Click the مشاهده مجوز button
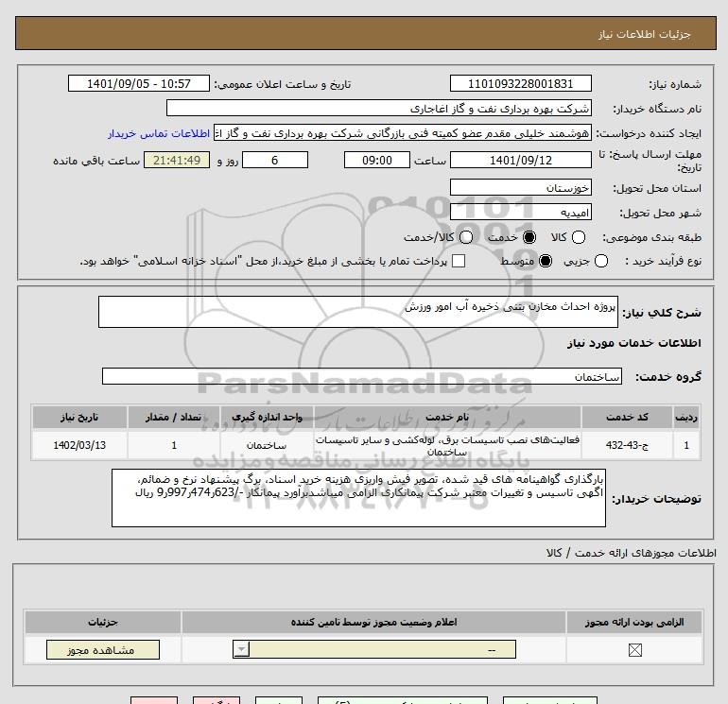 [103, 650]
